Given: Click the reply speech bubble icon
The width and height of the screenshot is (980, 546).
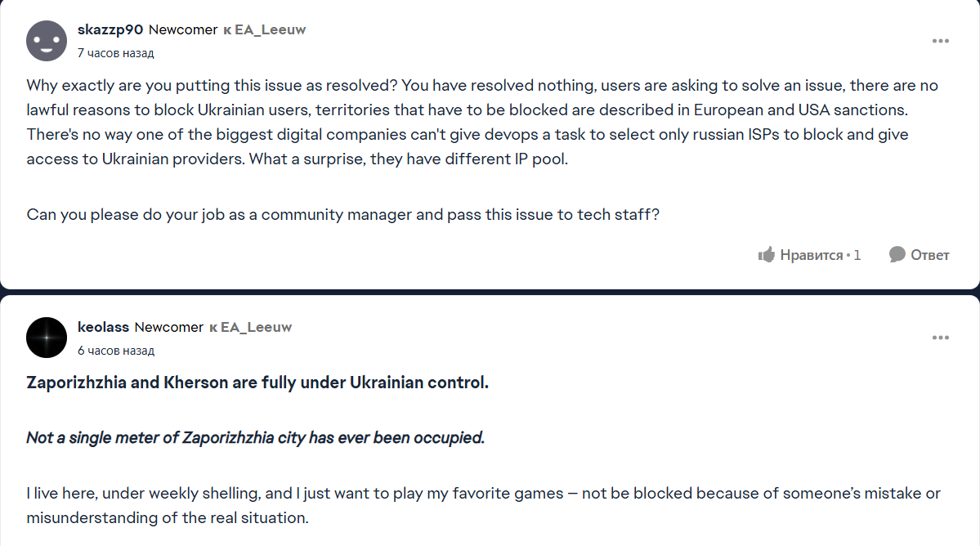Looking at the screenshot, I should (x=897, y=255).
